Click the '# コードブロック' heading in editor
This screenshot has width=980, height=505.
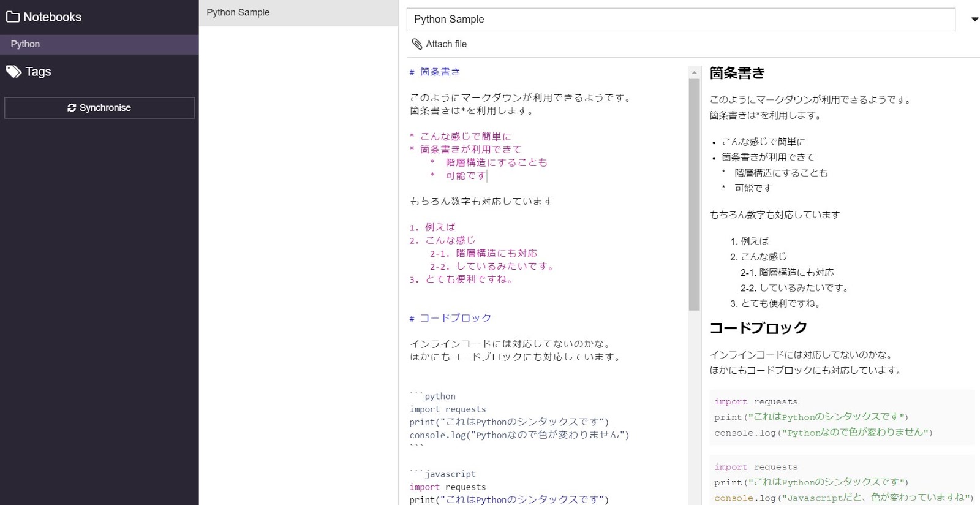[450, 318]
